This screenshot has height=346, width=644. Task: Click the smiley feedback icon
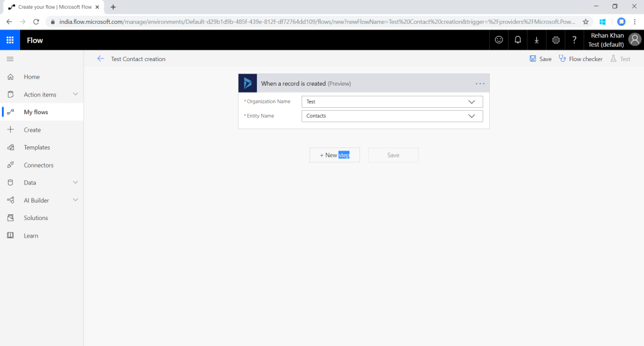pos(499,40)
